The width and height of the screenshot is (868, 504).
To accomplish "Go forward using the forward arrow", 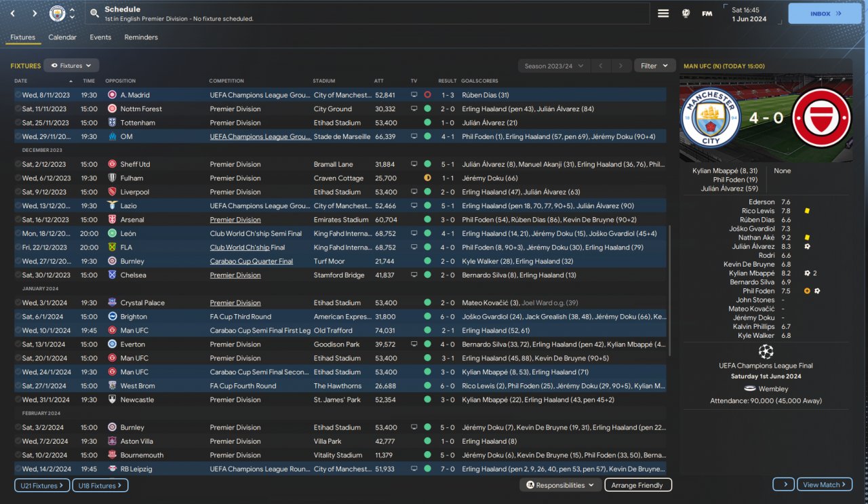I will click(x=35, y=14).
